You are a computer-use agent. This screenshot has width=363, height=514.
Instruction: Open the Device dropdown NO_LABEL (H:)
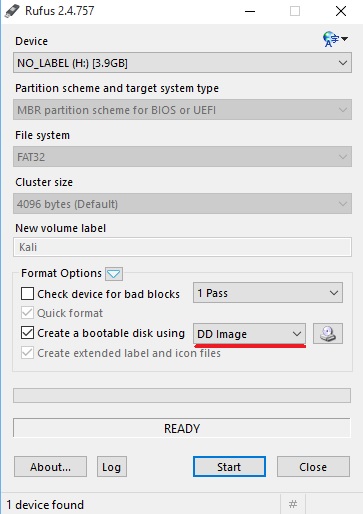[182, 63]
